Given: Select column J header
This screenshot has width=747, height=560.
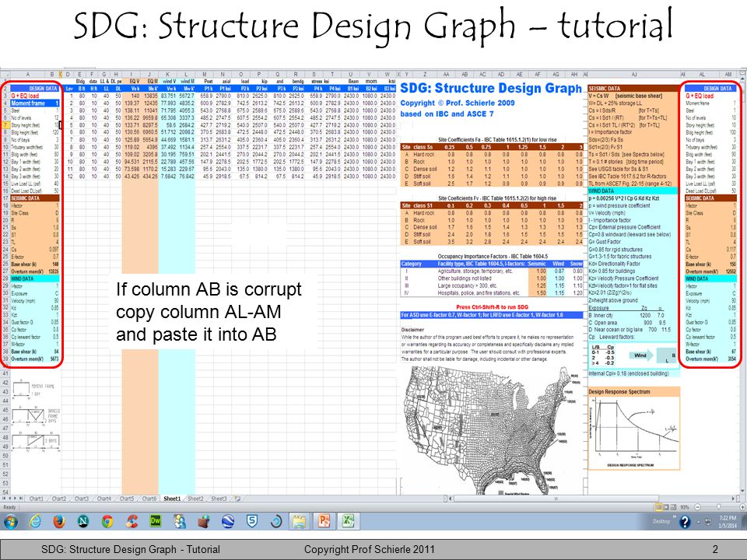Looking at the screenshot, I should click(149, 75).
